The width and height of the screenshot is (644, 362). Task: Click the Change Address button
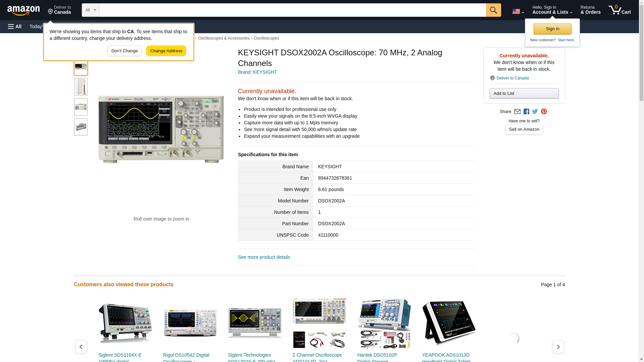(166, 51)
